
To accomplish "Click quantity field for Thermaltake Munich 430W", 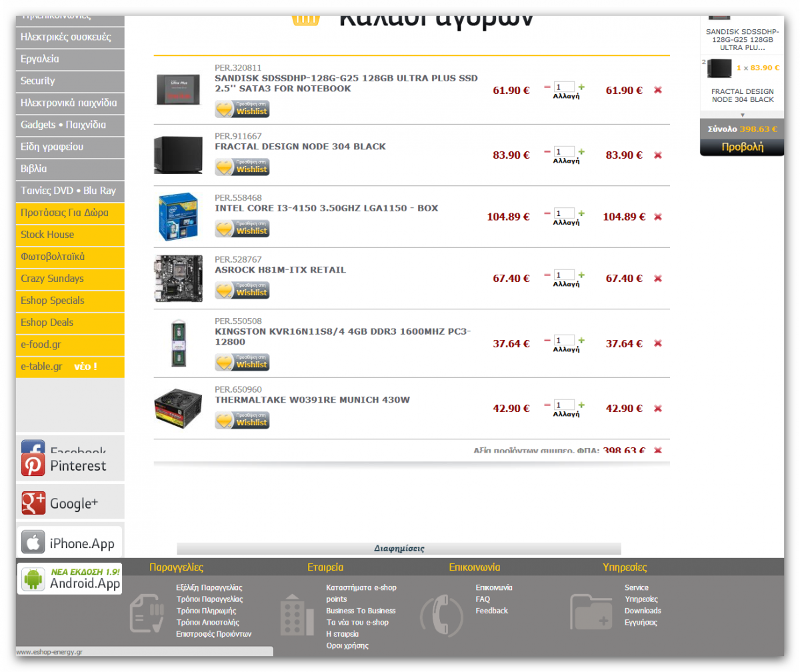I will (564, 405).
